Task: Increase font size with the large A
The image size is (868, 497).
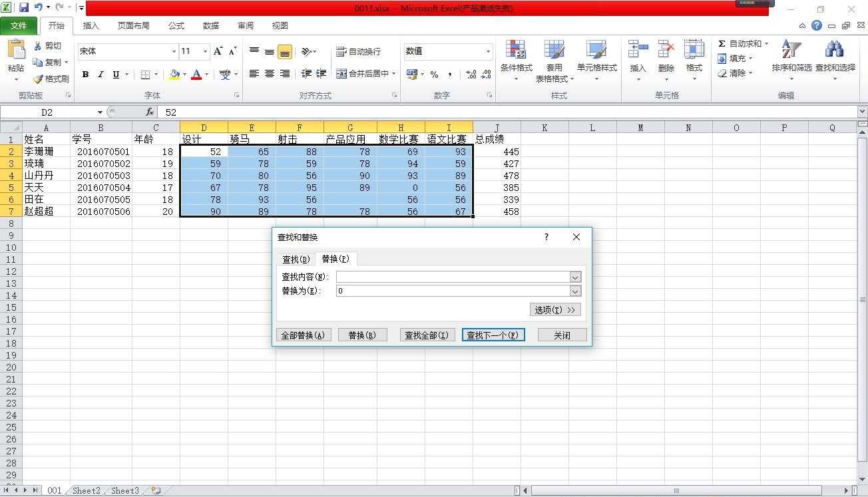Action: 218,51
